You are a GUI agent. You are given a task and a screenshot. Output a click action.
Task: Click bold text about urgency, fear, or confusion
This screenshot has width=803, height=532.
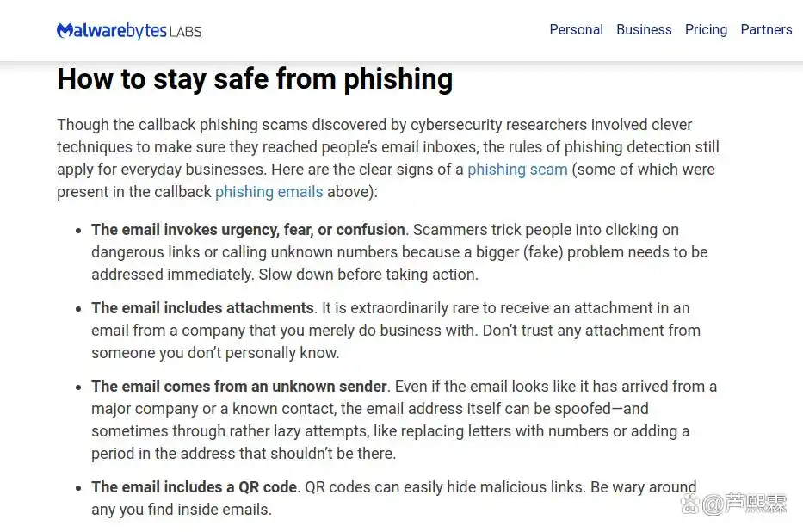pos(249,230)
